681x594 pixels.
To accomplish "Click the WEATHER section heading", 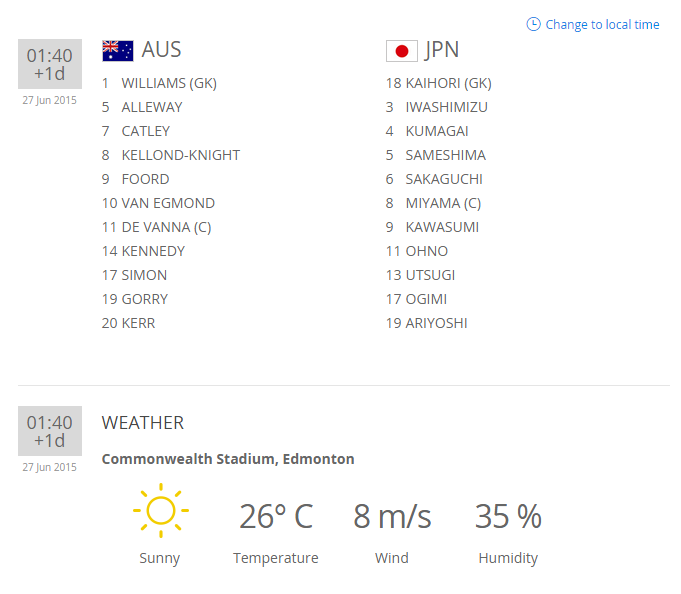I will point(143,423).
